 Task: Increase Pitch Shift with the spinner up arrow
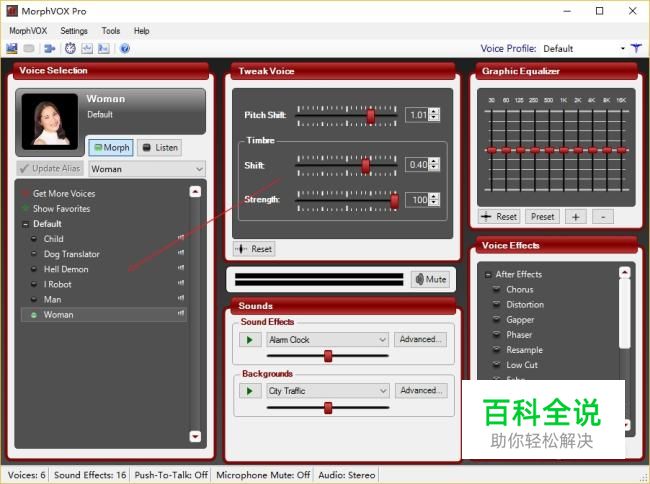434,111
